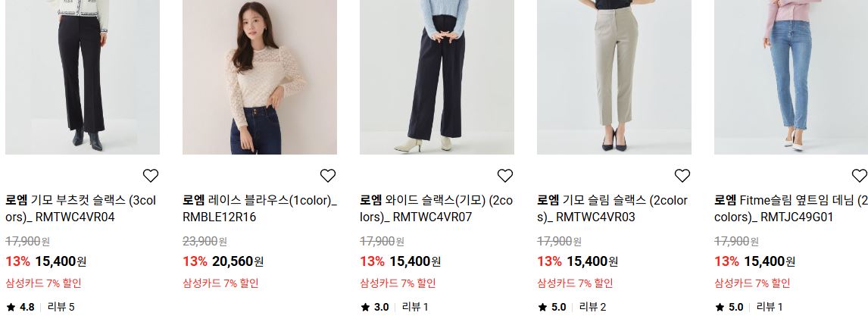Screen dimensions: 868x322
Task: View the blue denim jeans image
Action: pyautogui.click(x=791, y=77)
